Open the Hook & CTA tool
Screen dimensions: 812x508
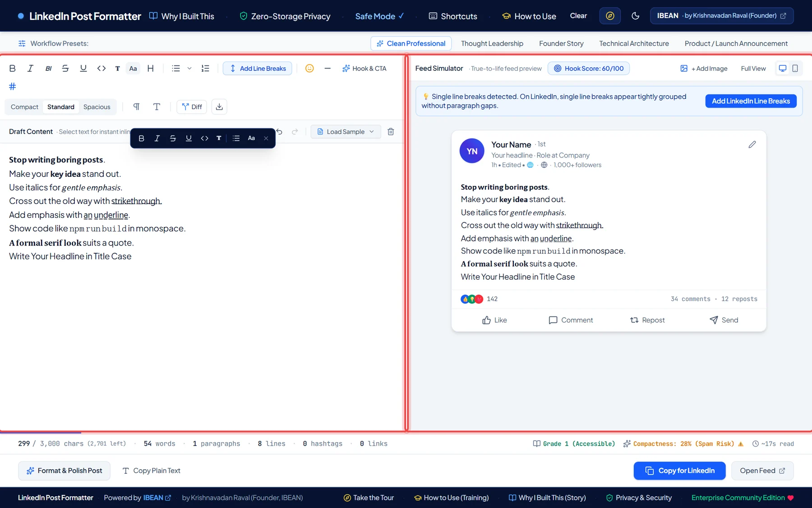[364, 69]
